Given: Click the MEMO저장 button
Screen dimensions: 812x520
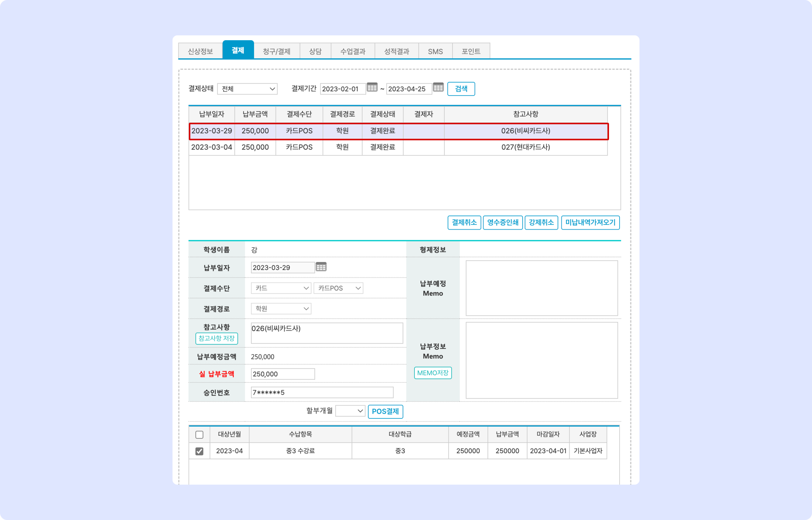Looking at the screenshot, I should point(432,373).
